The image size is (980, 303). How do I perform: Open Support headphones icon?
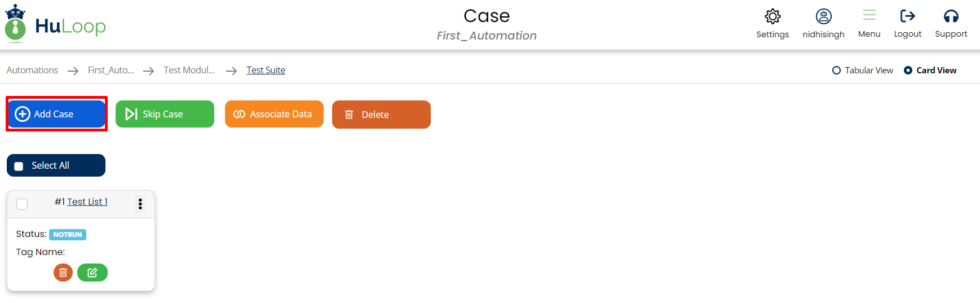[951, 16]
